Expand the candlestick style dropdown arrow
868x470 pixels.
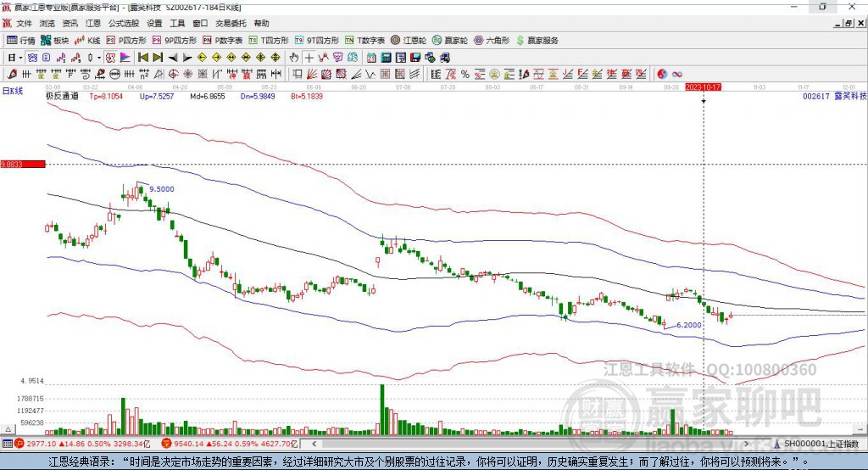[98, 58]
